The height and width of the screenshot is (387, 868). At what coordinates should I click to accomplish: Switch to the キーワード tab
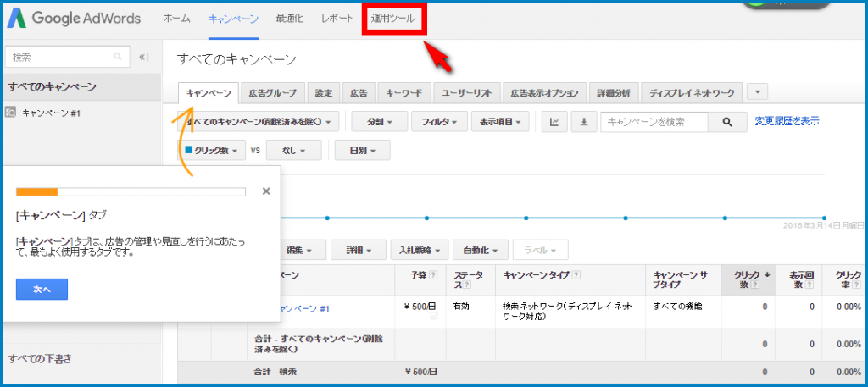pyautogui.click(x=404, y=93)
